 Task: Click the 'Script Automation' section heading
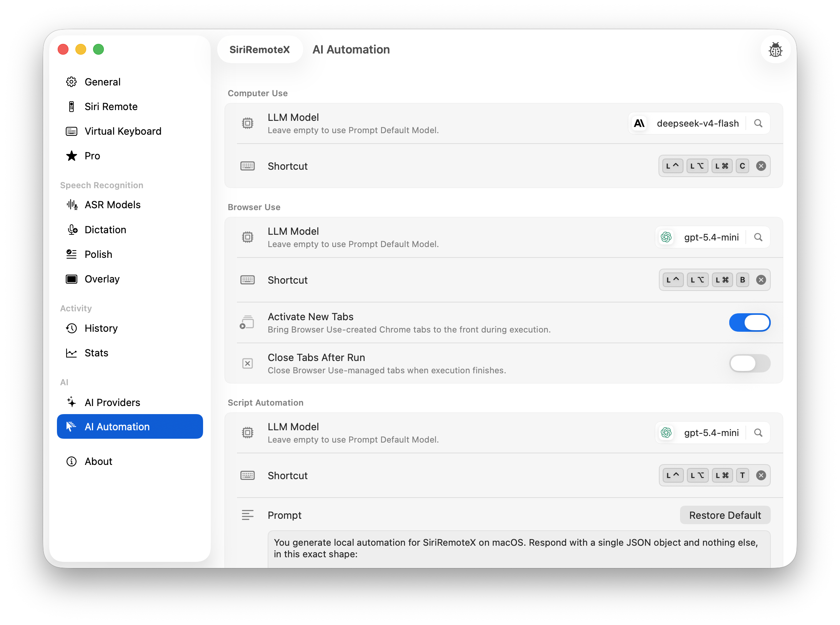tap(266, 403)
